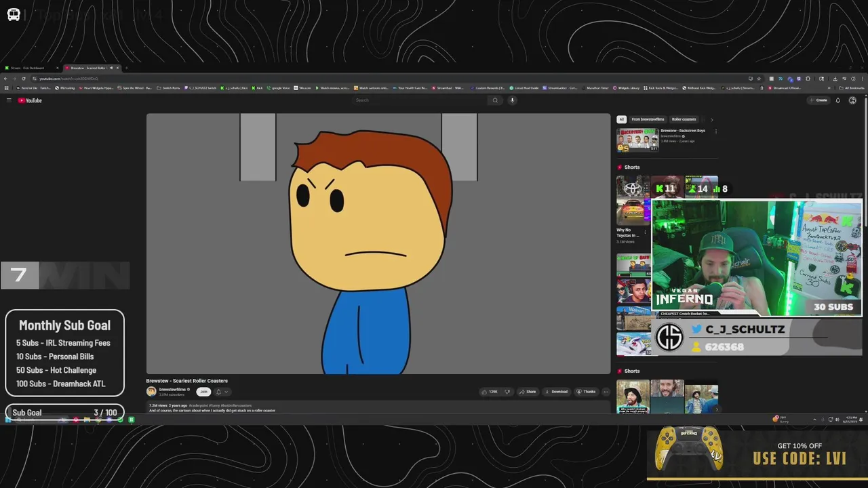This screenshot has width=868, height=488.
Task: Show hidden system tray icons chevron
Action: point(815,420)
